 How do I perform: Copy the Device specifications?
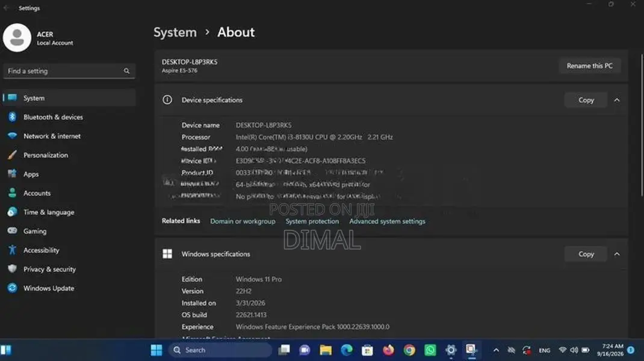(x=586, y=100)
